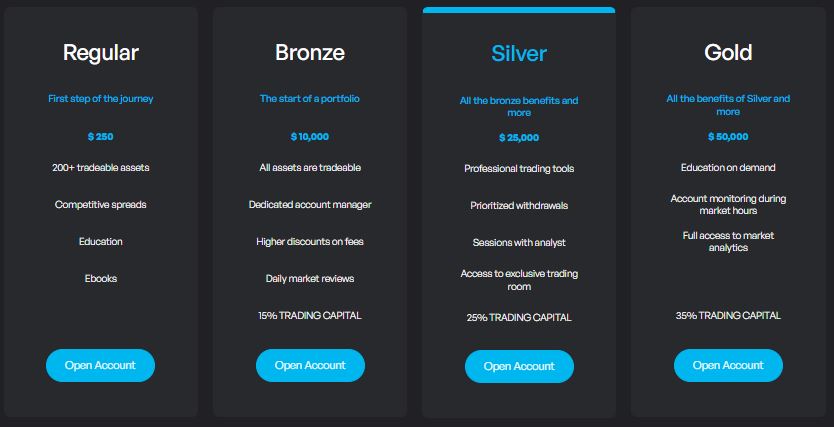
Task: Click 'The start of a portfolio' subtitle
Action: point(310,99)
